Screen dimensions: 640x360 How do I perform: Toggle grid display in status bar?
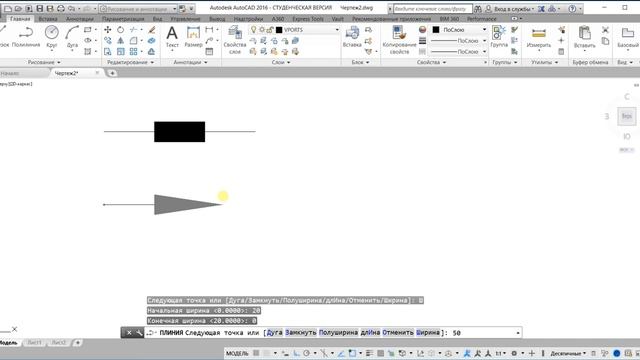(256, 353)
